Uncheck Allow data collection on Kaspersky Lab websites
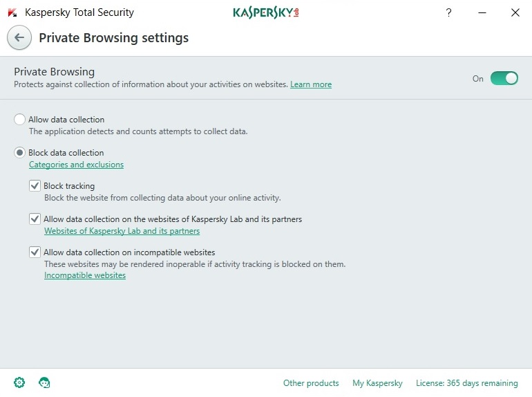 [35, 219]
